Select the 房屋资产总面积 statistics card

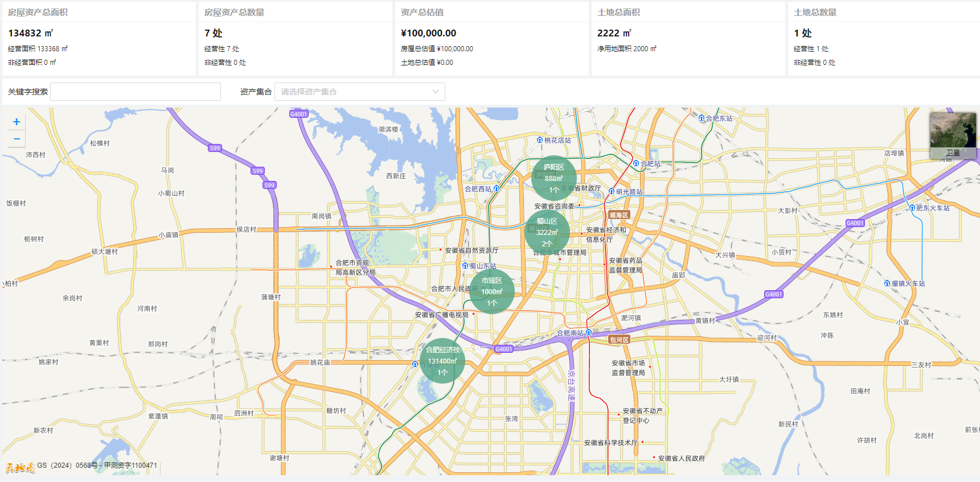pos(99,39)
